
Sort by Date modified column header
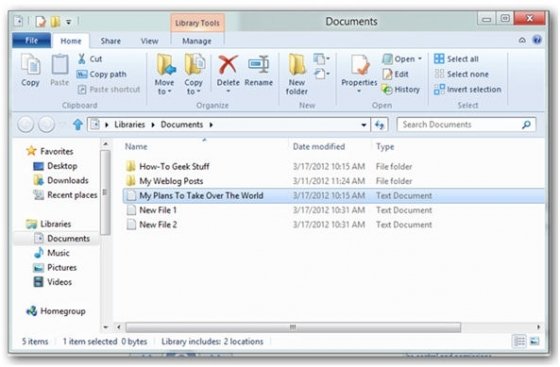point(319,146)
